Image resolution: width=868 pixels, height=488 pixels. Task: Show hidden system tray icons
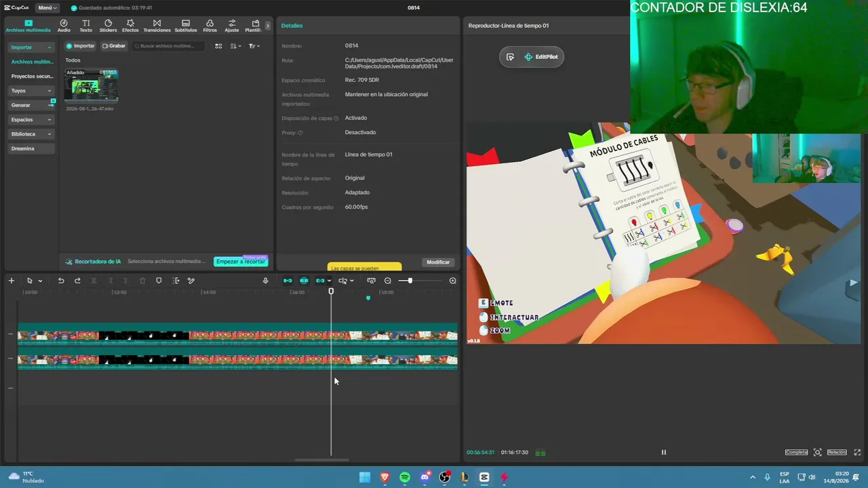pyautogui.click(x=752, y=477)
